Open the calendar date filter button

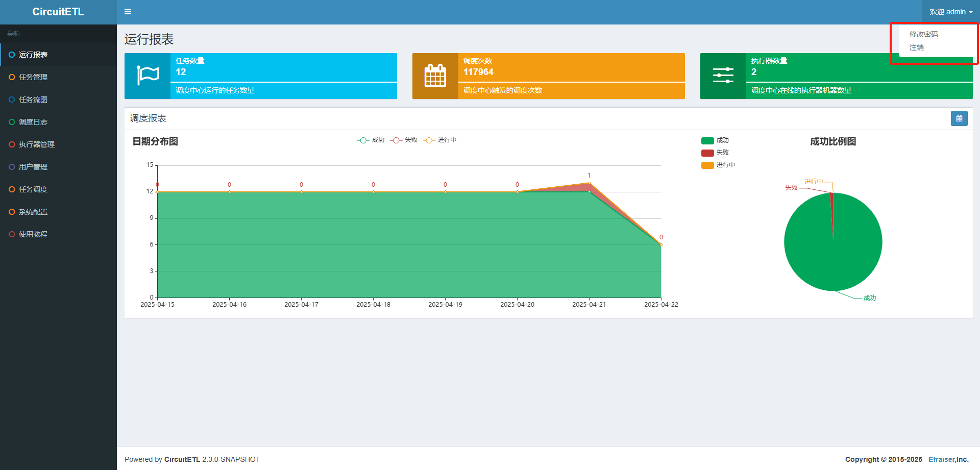959,118
